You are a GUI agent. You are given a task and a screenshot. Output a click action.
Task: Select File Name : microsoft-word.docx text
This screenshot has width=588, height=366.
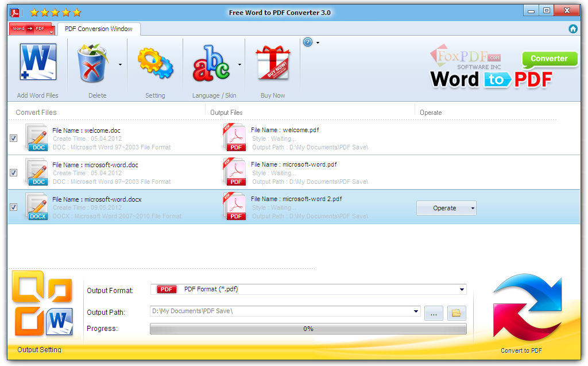96,200
